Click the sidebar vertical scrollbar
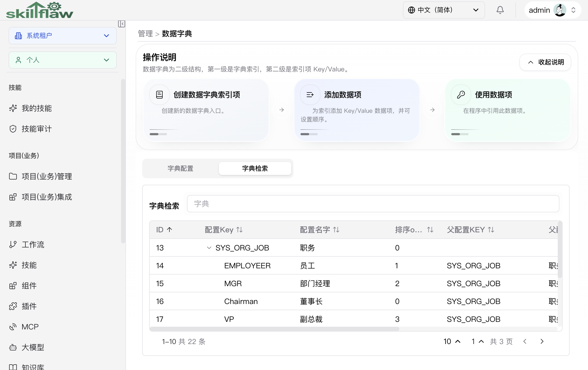 123,161
